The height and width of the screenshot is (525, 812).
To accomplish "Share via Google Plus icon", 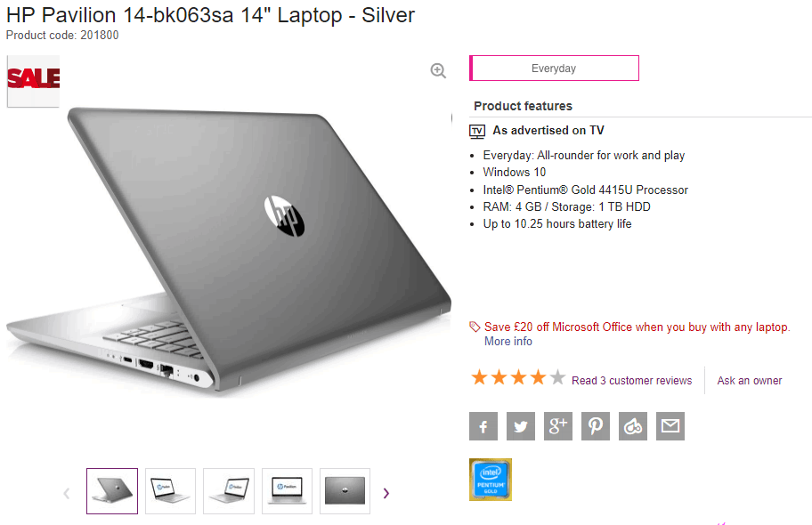I will tap(558, 426).
